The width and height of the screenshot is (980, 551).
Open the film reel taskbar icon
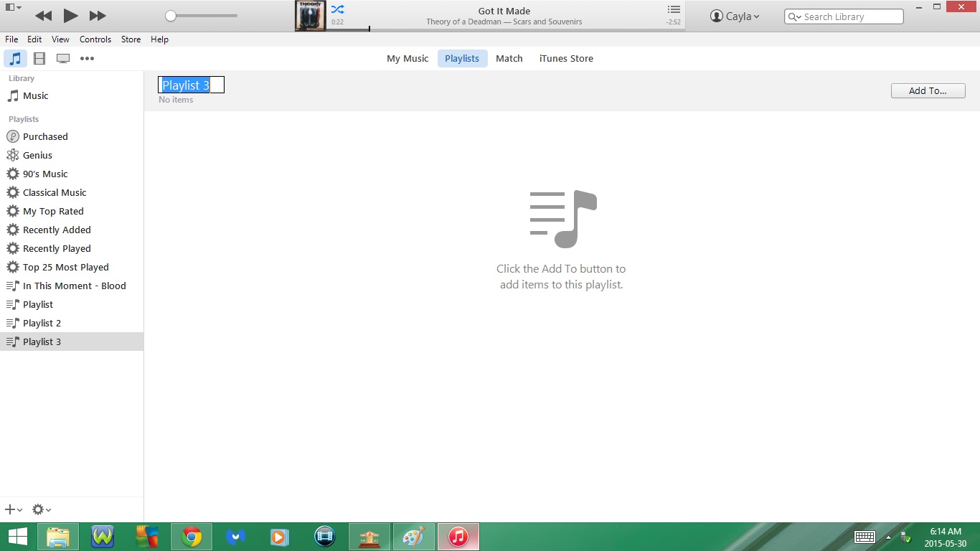coord(325,537)
